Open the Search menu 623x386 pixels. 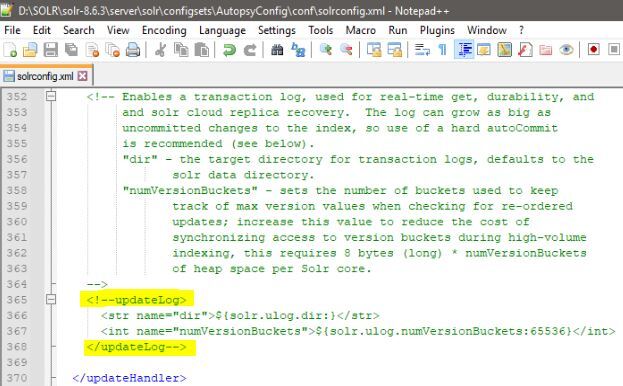(x=79, y=30)
